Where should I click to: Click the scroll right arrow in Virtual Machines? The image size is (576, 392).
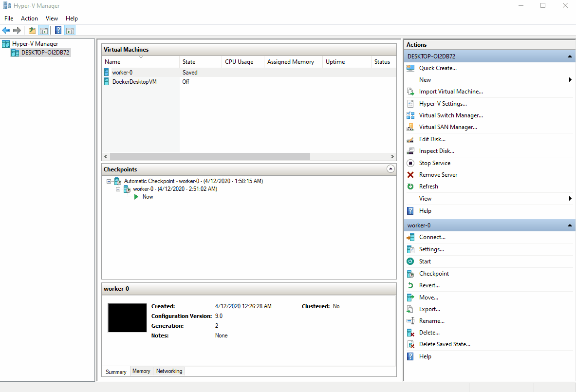tap(392, 156)
